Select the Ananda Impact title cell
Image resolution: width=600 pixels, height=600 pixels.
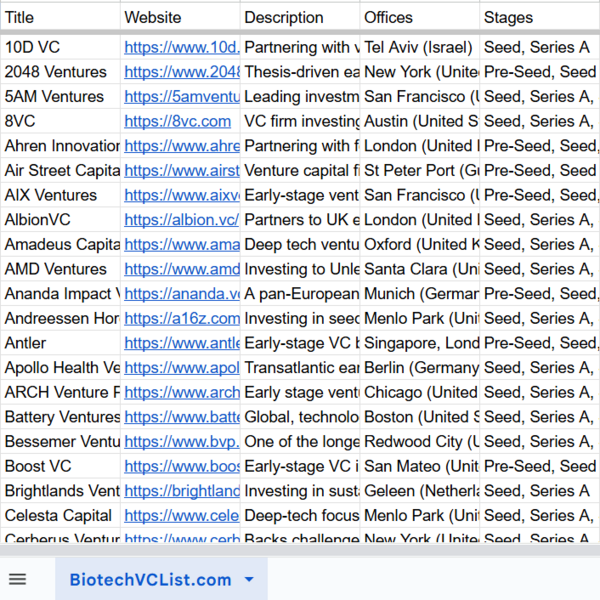pos(60,294)
